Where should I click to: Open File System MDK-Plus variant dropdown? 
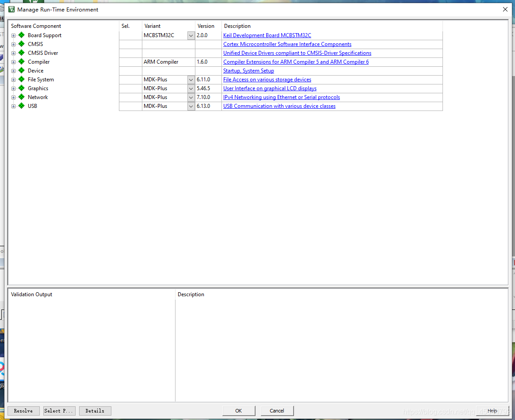coord(191,80)
